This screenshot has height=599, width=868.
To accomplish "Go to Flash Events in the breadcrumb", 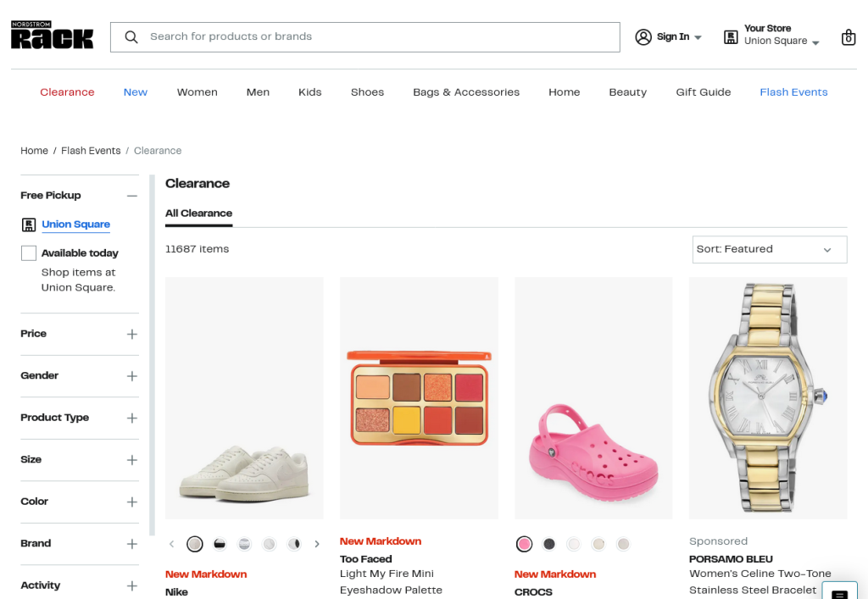I will (x=91, y=151).
